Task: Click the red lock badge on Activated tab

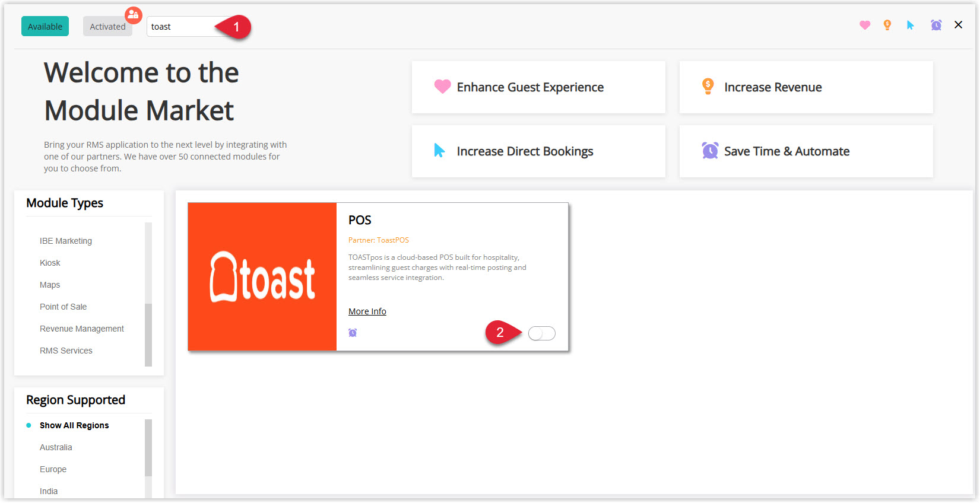Action: [134, 15]
